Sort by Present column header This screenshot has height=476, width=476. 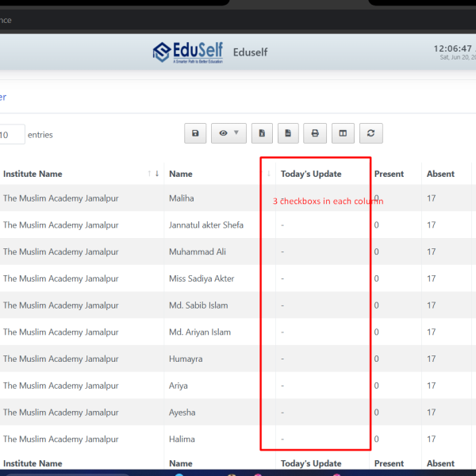point(389,174)
